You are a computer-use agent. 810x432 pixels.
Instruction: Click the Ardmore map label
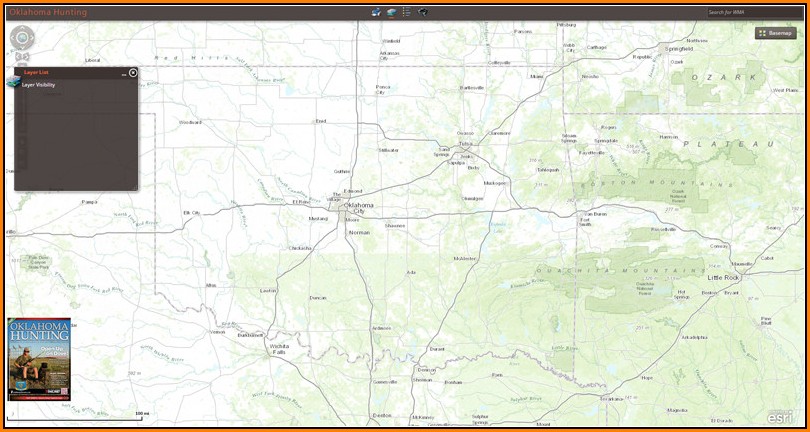pyautogui.click(x=381, y=328)
